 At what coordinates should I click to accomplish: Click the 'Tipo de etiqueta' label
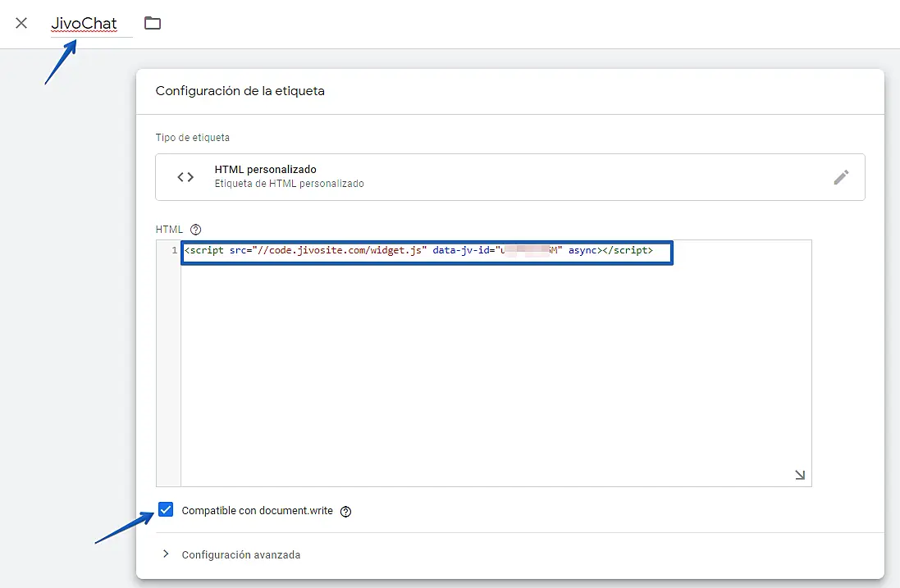(x=193, y=137)
